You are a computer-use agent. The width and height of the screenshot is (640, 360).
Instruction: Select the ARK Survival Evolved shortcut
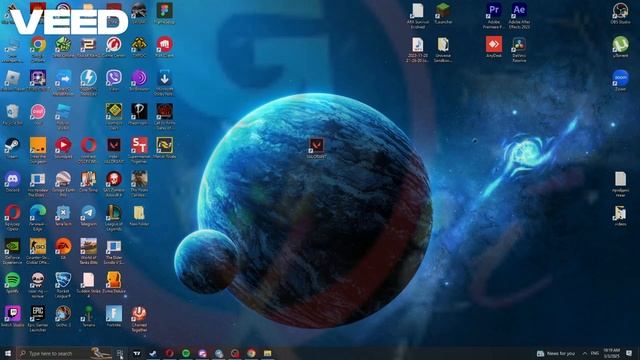[x=418, y=11]
